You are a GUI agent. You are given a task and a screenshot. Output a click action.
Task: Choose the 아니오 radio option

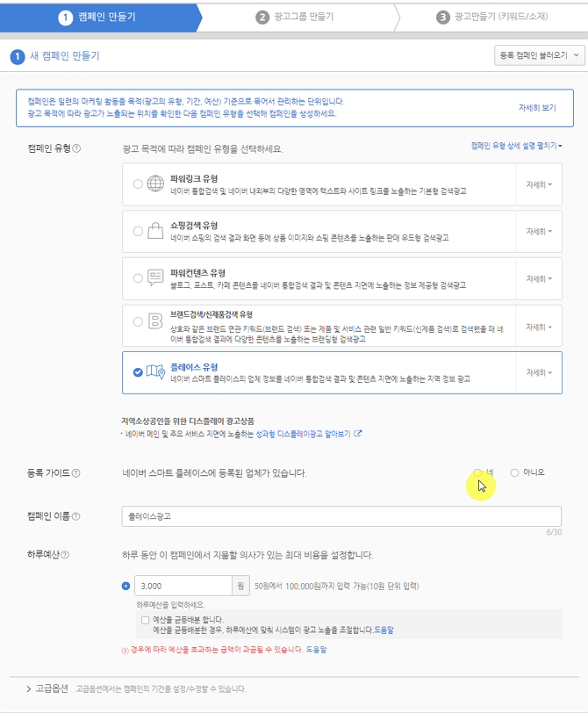(x=514, y=473)
